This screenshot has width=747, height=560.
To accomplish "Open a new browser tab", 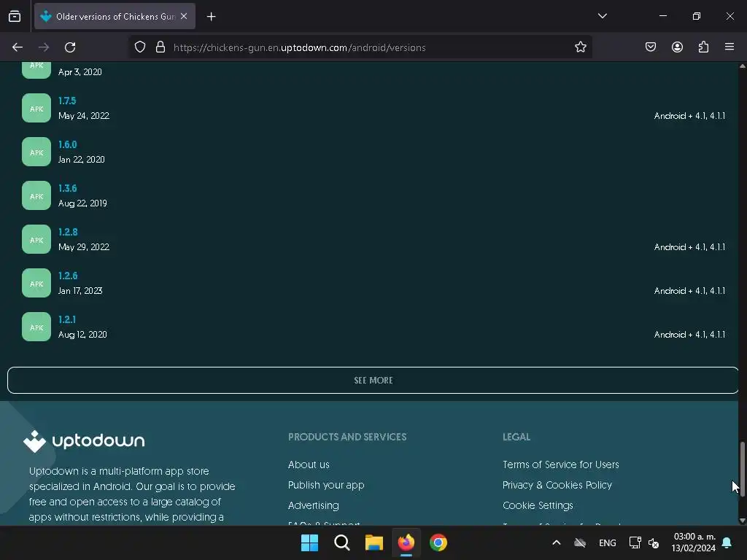I will click(211, 17).
